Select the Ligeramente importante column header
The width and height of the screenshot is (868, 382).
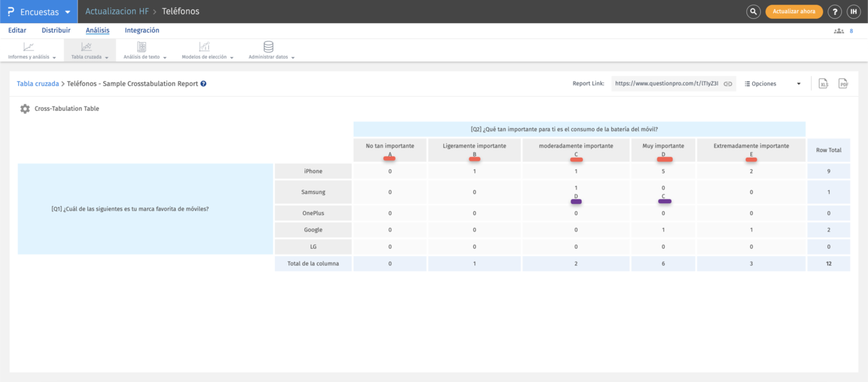pos(474,150)
